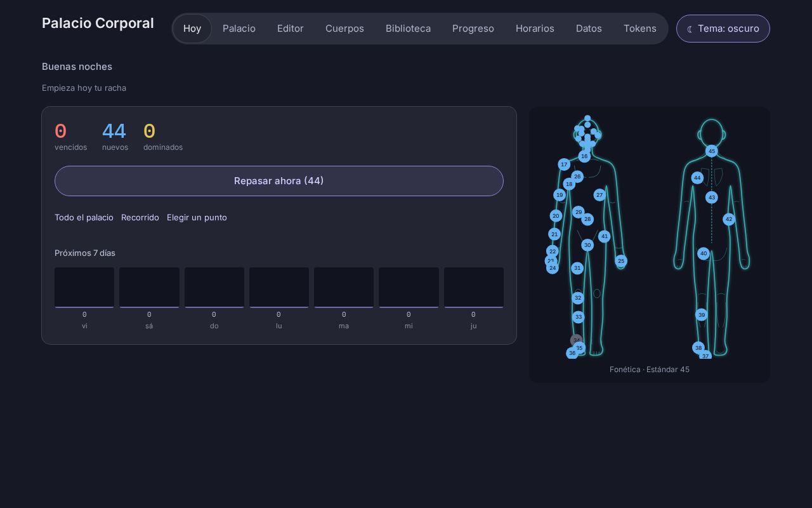Click the Elegir un punto link
This screenshot has height=508, width=812.
click(197, 217)
